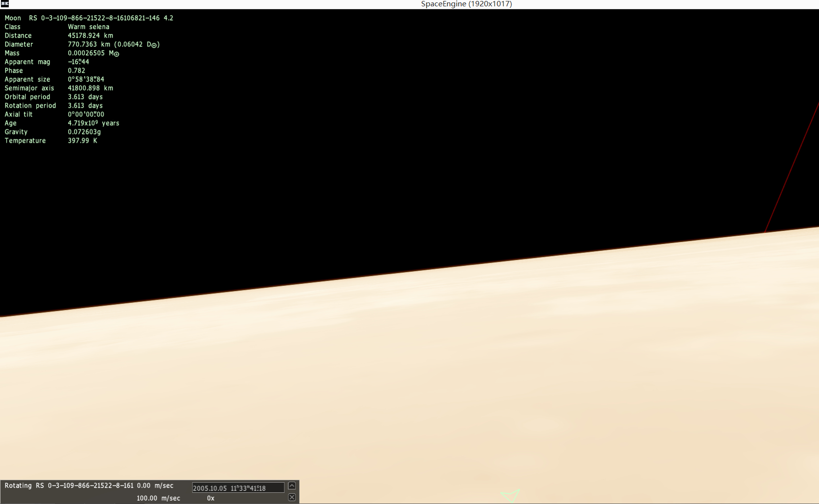Click the 0.00 m/sec current velocity readout
This screenshot has height=504, width=819.
pyautogui.click(x=155, y=486)
